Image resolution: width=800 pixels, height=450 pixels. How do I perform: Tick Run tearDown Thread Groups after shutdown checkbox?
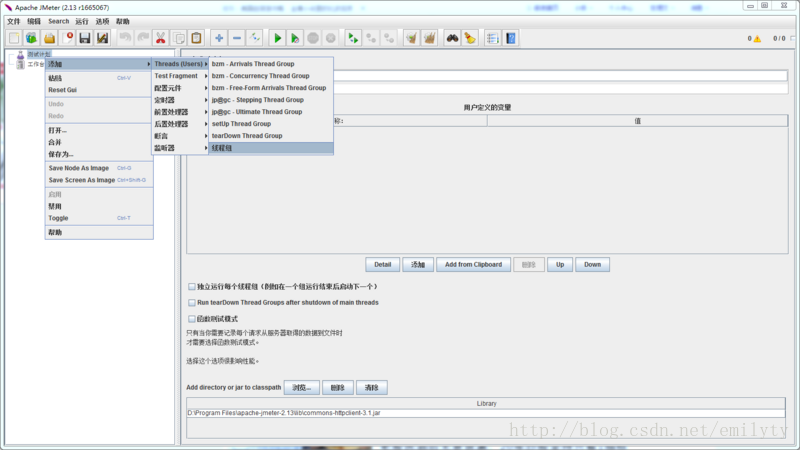click(x=192, y=303)
